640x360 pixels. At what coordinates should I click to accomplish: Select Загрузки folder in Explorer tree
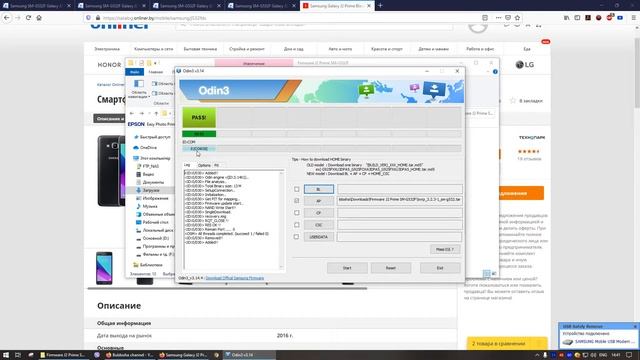[x=151, y=190]
